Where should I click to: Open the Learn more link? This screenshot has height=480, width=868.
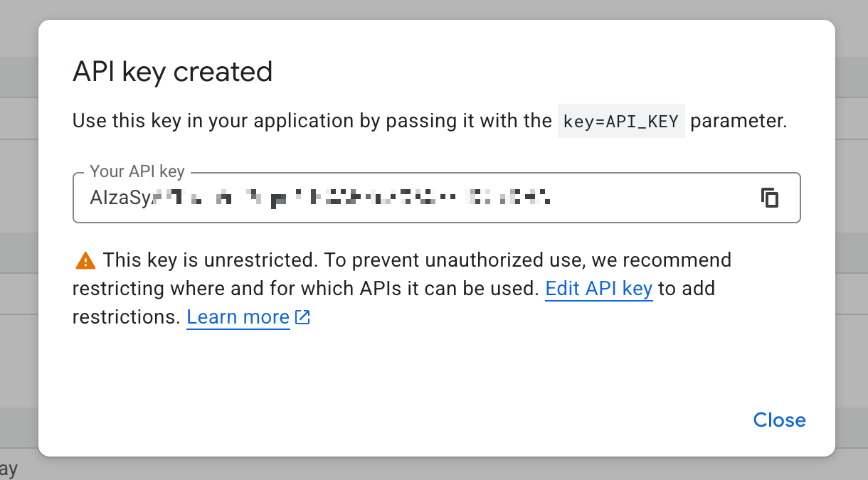coord(238,317)
